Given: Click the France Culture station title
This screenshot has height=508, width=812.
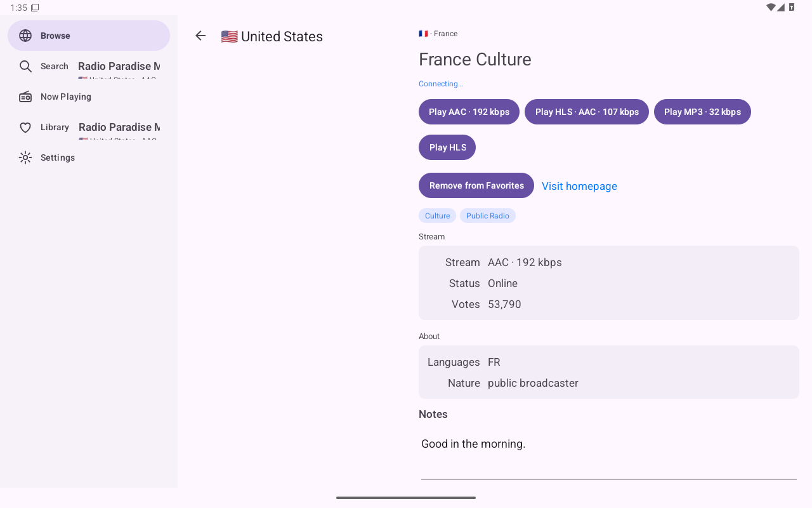Looking at the screenshot, I should pyautogui.click(x=475, y=59).
